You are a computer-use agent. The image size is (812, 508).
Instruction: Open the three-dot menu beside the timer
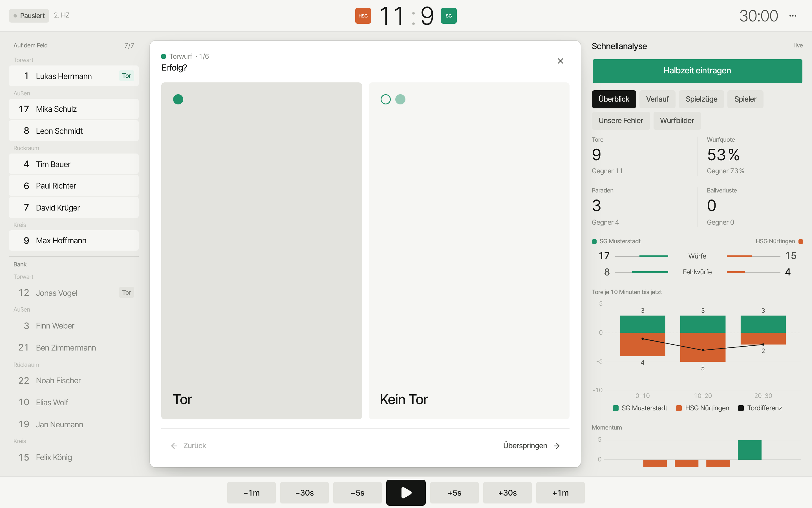click(x=793, y=16)
